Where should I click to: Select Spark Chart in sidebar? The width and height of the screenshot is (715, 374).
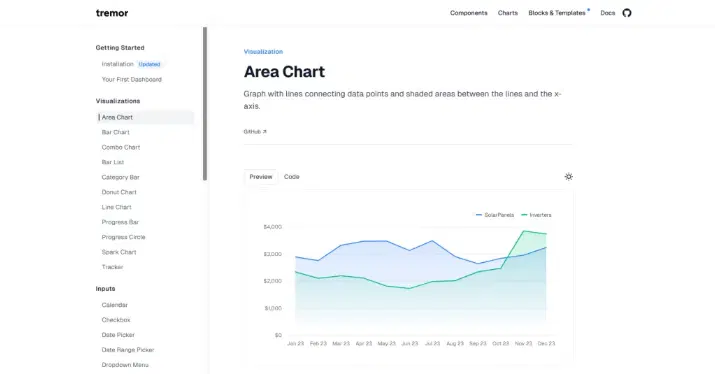pos(119,252)
